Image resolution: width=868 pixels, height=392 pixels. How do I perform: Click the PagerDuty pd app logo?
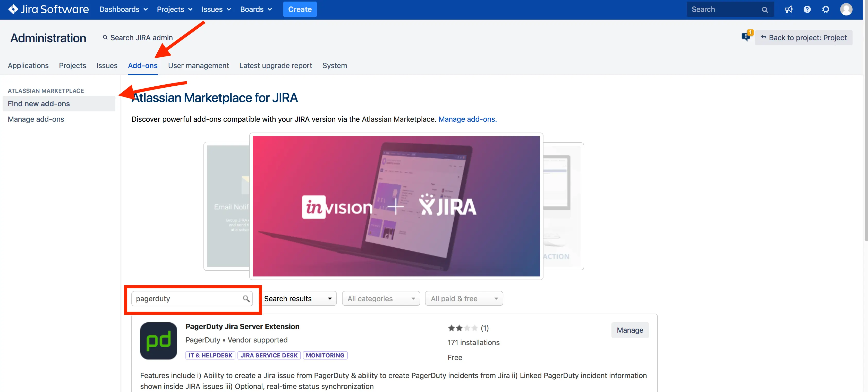[158, 341]
